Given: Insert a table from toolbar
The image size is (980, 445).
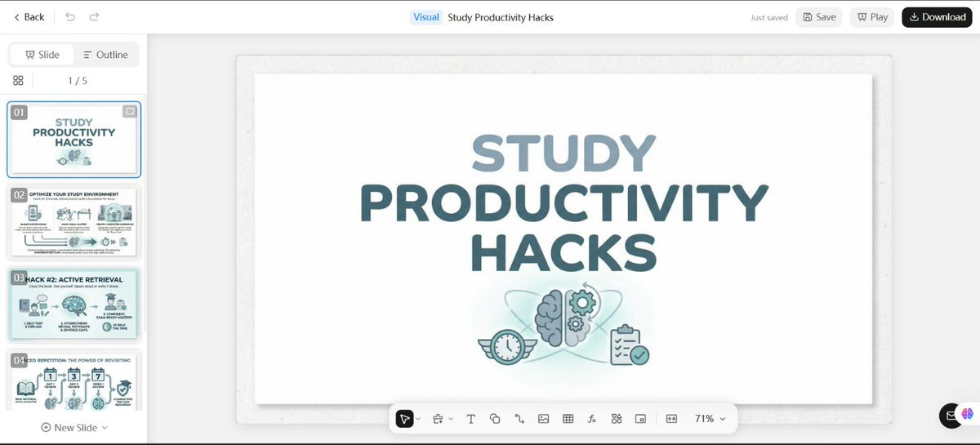Looking at the screenshot, I should (568, 419).
